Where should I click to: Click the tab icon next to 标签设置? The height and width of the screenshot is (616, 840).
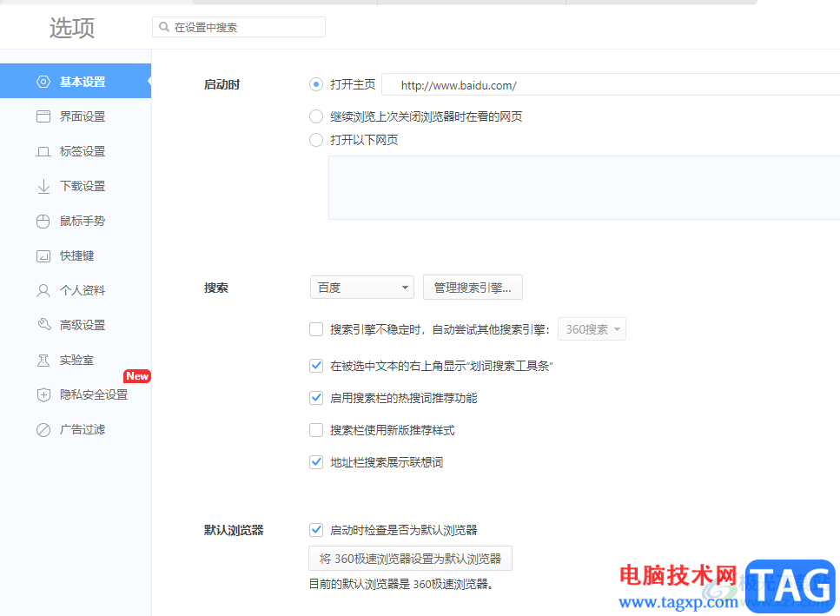point(43,151)
